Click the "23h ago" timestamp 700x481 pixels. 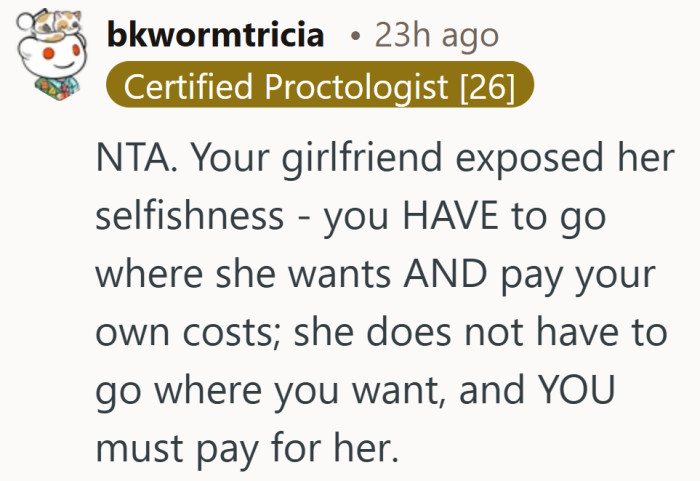[x=436, y=37]
